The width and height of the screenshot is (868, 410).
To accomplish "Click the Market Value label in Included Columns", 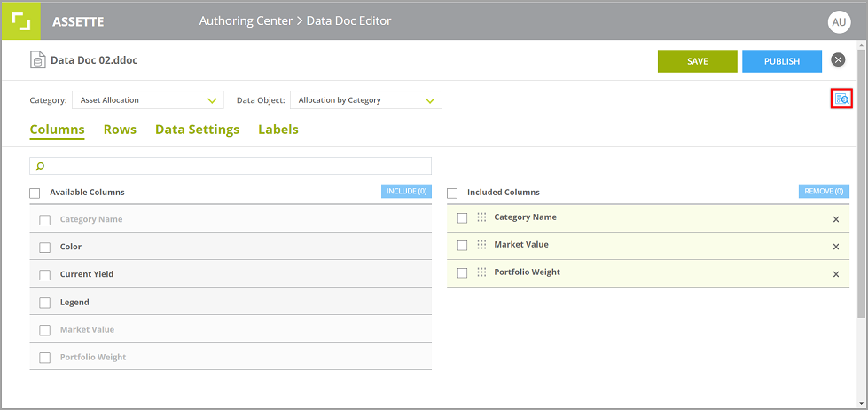I will (x=521, y=244).
